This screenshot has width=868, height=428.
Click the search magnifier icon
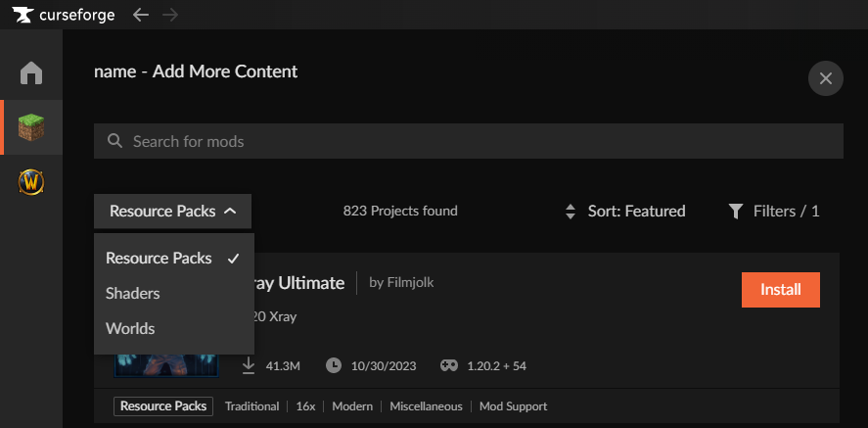click(114, 141)
